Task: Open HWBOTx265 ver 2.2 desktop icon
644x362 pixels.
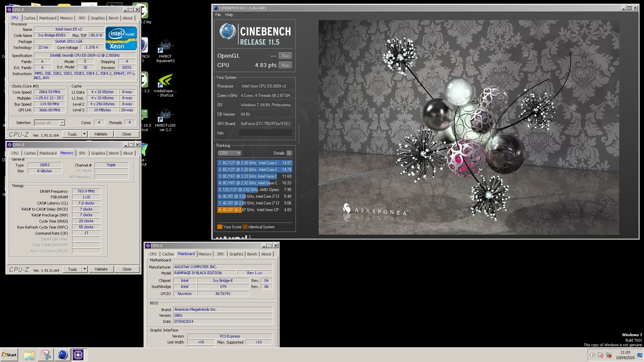Action: click(165, 120)
